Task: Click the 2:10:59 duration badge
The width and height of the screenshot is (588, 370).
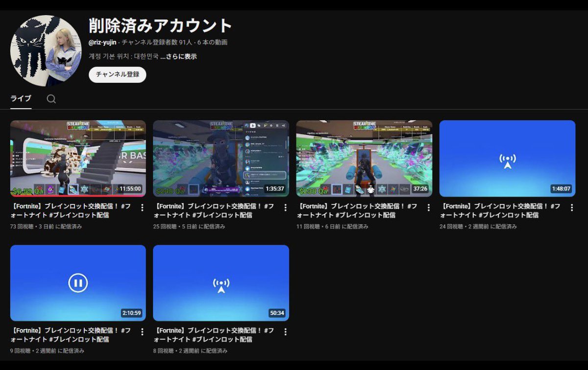Action: (132, 313)
